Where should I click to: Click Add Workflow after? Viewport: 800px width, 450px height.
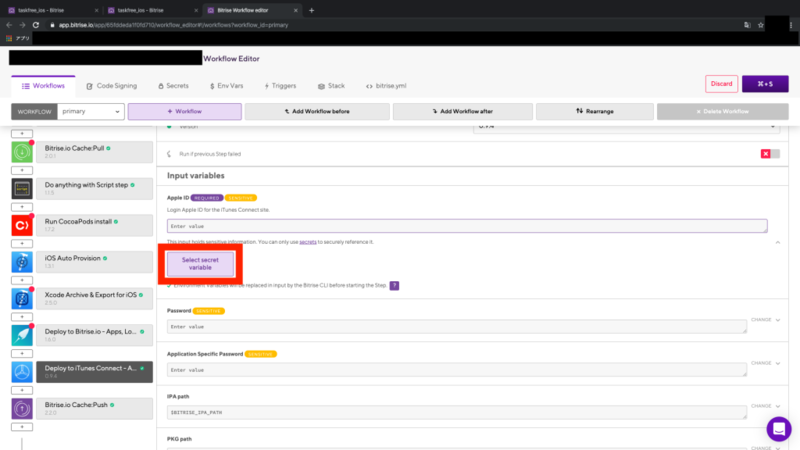point(463,111)
